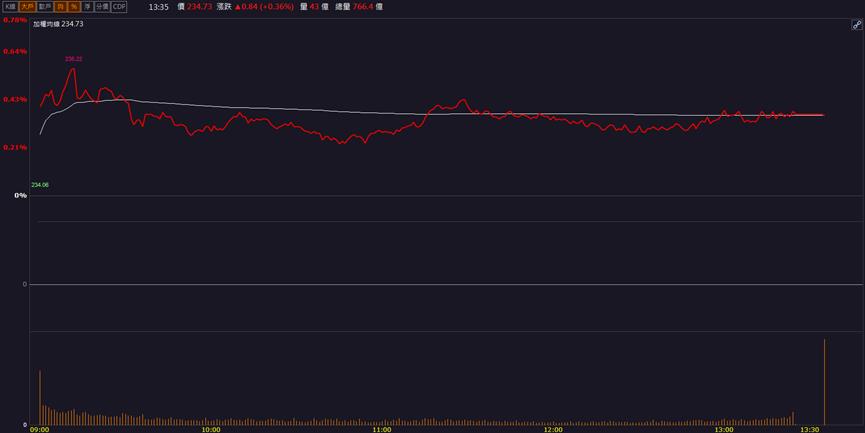
Task: Click the link icon at chart top-right
Action: [857, 25]
